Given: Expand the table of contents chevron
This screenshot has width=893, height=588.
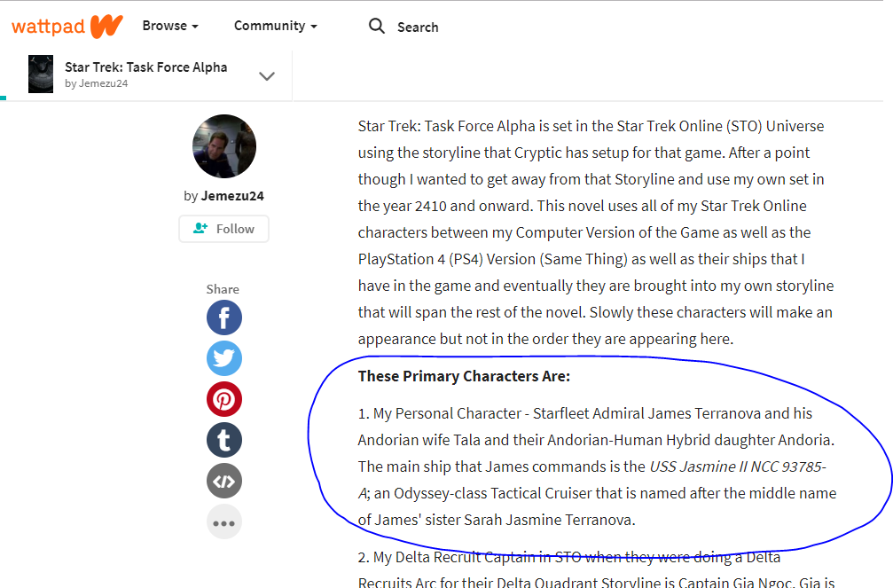Looking at the screenshot, I should point(267,75).
